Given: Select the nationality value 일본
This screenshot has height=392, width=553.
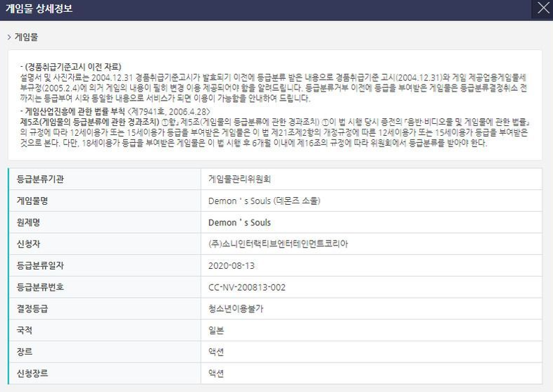Looking at the screenshot, I should point(216,331).
